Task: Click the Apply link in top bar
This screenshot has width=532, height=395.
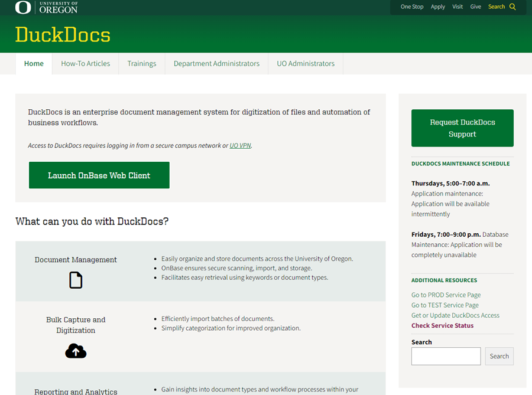Action: click(437, 6)
